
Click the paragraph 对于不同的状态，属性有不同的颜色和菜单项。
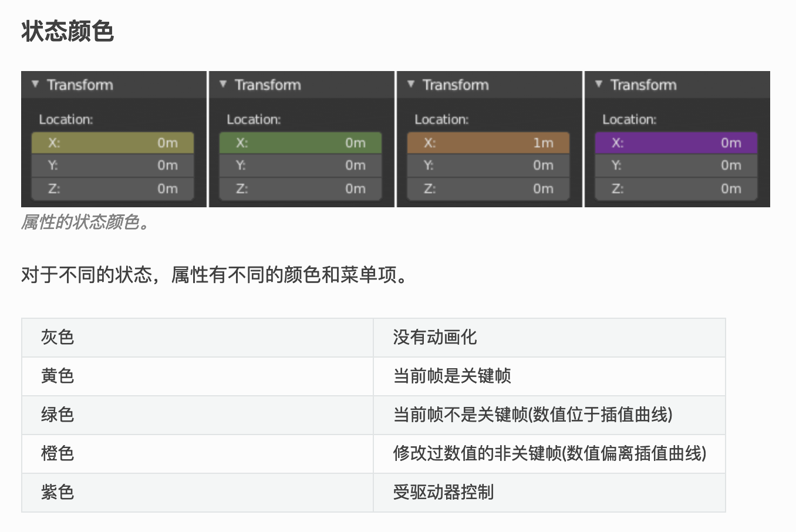(x=215, y=274)
